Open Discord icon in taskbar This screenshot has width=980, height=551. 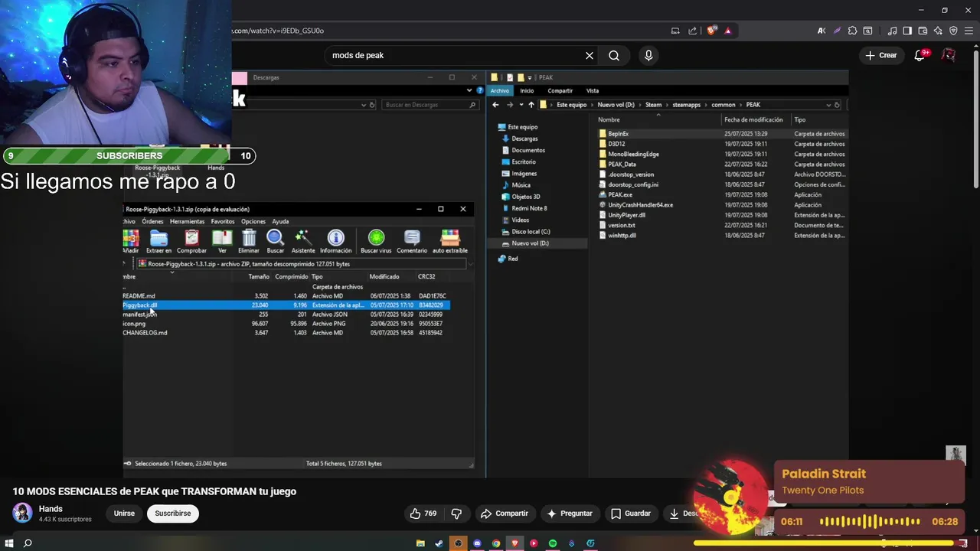(x=477, y=543)
